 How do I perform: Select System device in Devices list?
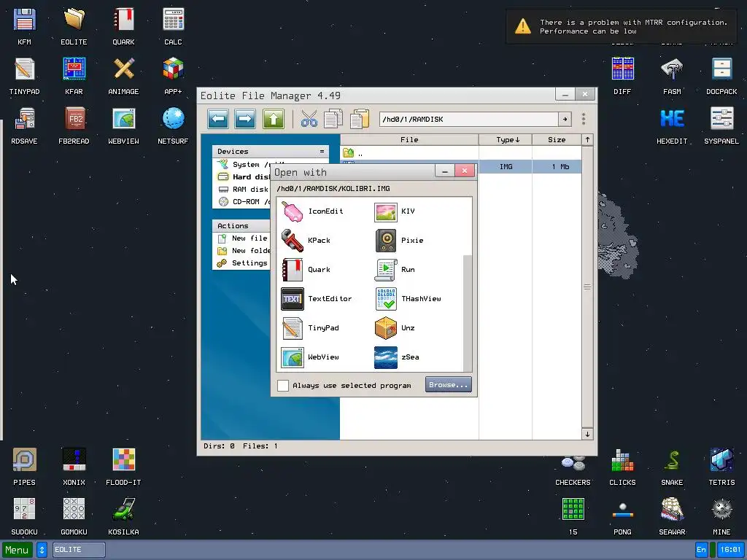coord(243,164)
